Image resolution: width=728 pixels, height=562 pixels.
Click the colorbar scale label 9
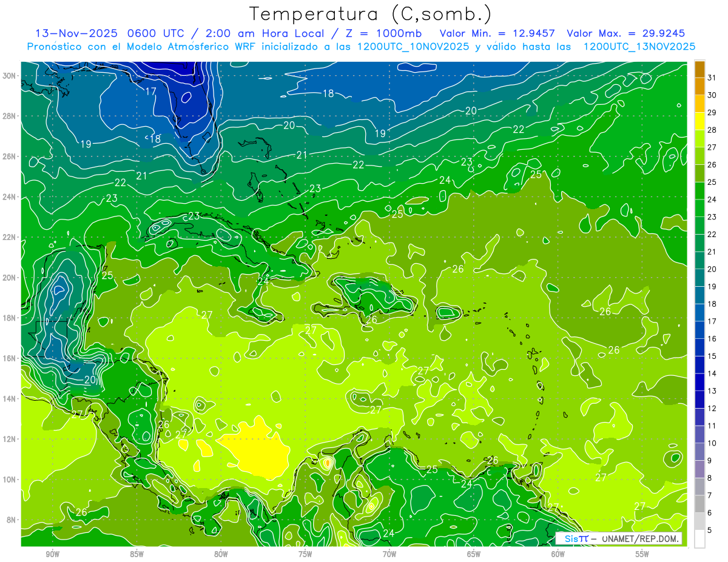click(710, 461)
